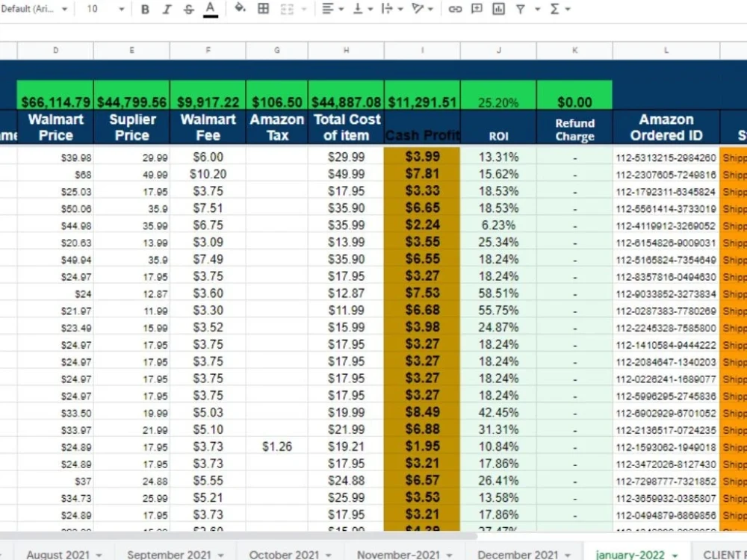Open the font family dropdown
The width and height of the screenshot is (747, 560).
click(34, 9)
